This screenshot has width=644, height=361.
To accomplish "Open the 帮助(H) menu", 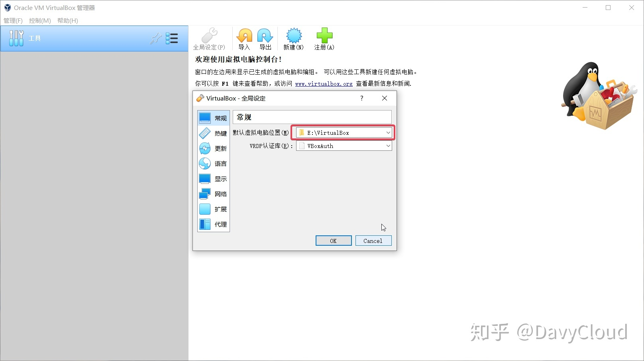I will (x=67, y=20).
